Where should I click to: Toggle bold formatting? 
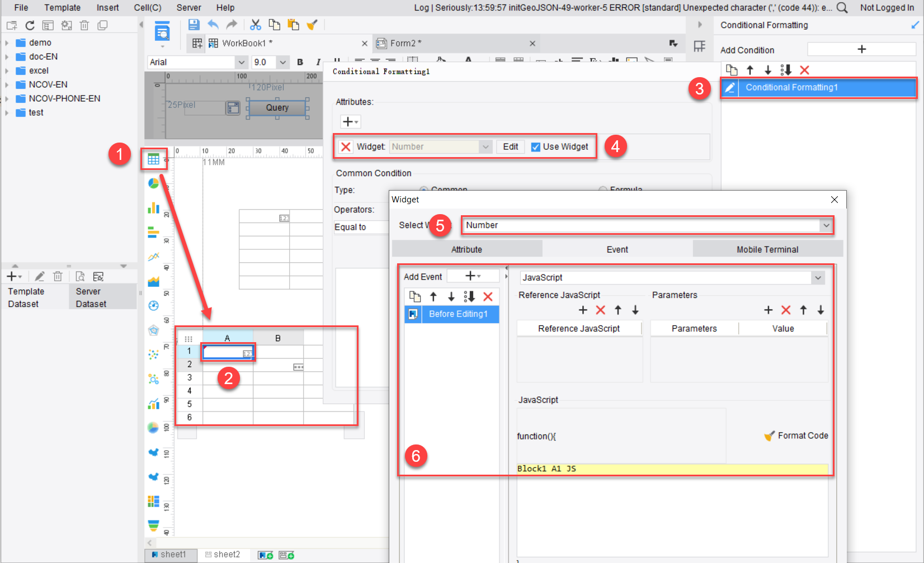coord(300,62)
